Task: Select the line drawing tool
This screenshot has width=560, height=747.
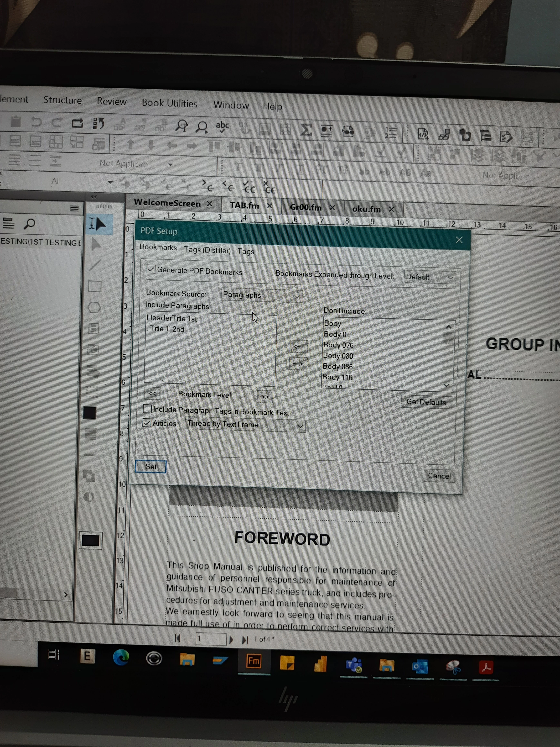Action: (95, 265)
